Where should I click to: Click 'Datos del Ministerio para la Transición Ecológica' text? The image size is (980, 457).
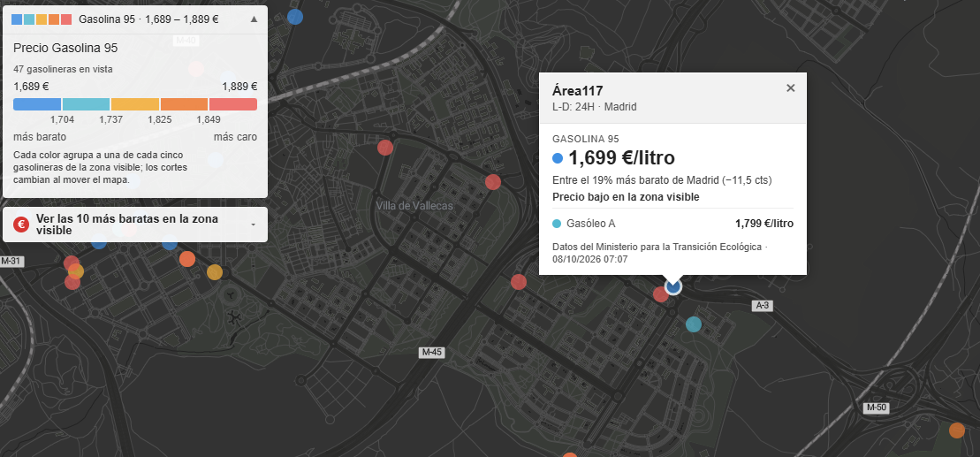[657, 247]
